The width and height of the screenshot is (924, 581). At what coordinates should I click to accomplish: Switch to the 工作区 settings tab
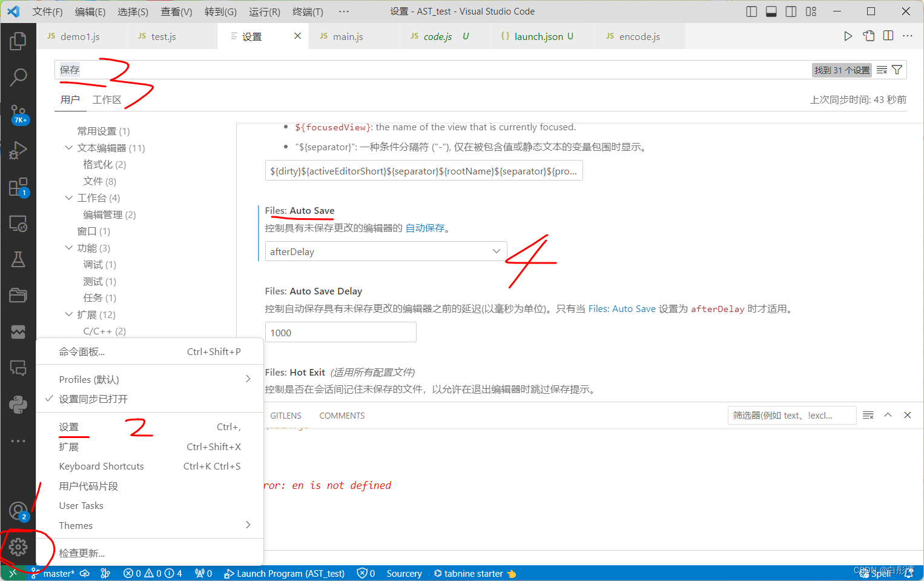point(107,99)
